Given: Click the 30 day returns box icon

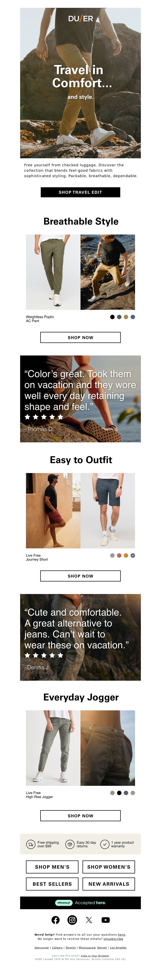Looking at the screenshot, I should [70, 844].
